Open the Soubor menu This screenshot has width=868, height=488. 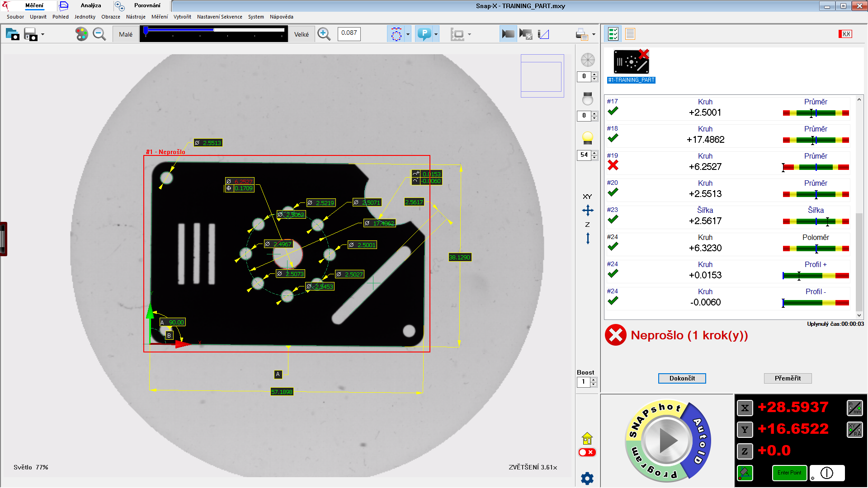15,17
